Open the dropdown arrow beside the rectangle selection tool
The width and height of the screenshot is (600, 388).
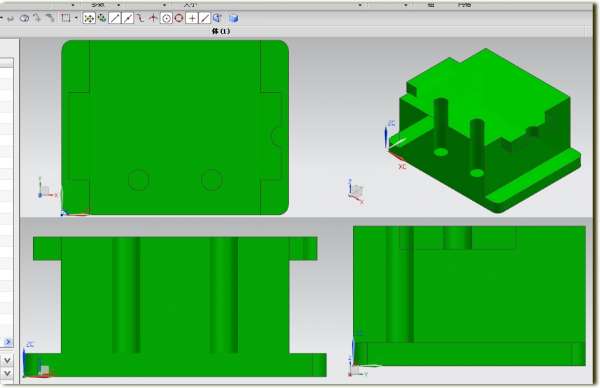(76, 18)
